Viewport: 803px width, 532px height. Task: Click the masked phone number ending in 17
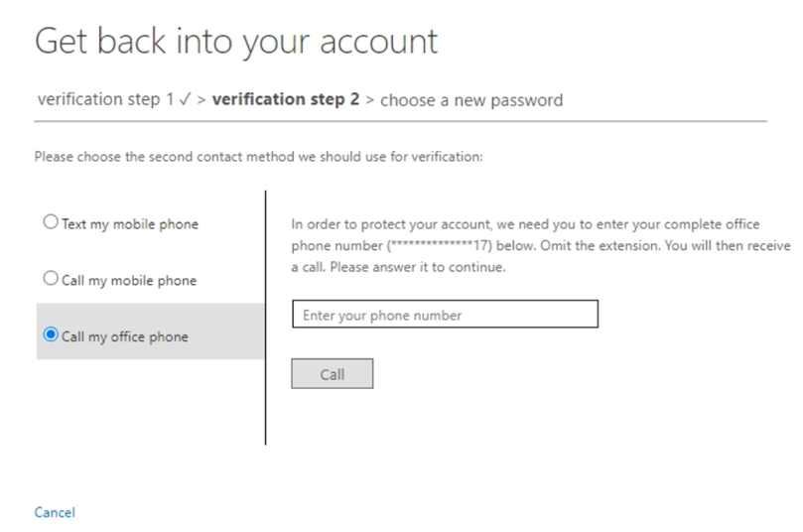point(438,245)
